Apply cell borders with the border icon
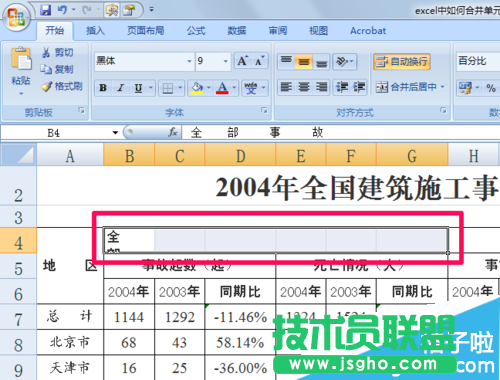500x380 pixels. pos(167,88)
